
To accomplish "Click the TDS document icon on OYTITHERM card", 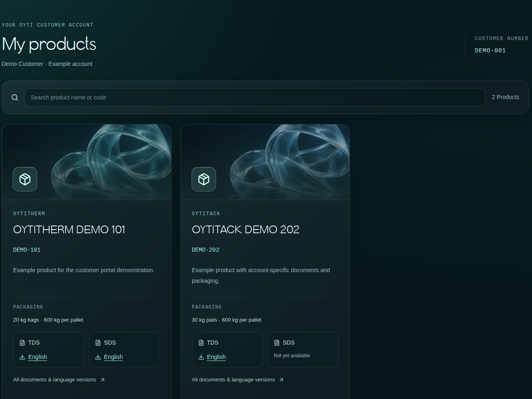I will tap(23, 343).
